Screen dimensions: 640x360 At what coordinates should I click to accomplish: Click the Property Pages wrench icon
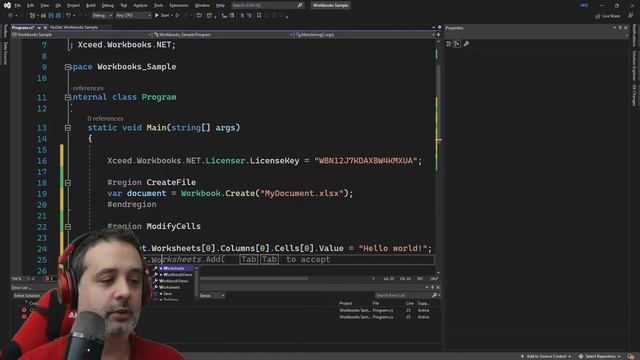point(467,44)
